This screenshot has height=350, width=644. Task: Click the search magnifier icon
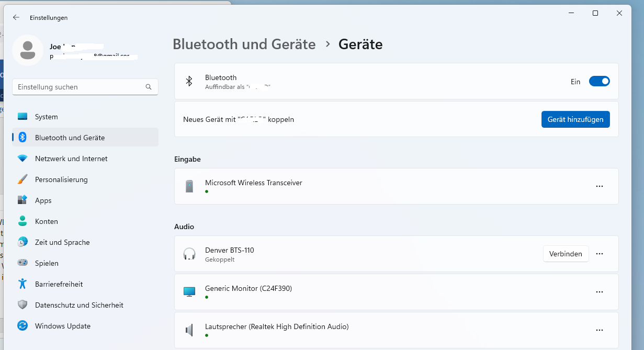click(x=149, y=87)
